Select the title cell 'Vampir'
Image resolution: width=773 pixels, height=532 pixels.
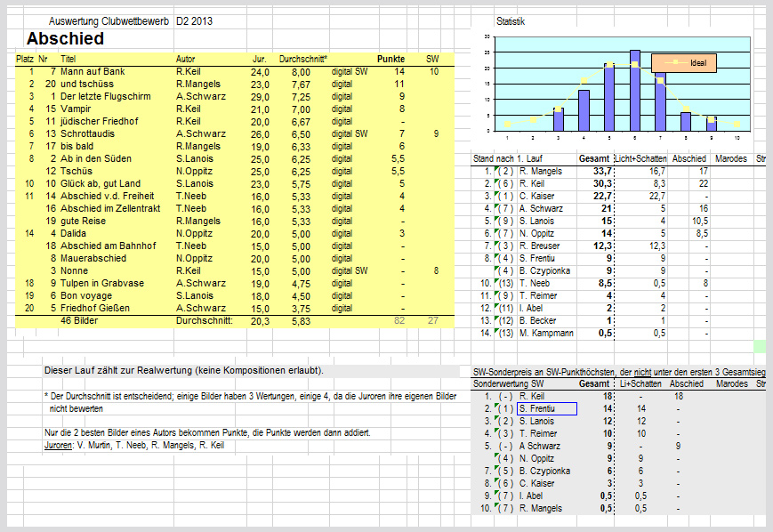coord(76,109)
